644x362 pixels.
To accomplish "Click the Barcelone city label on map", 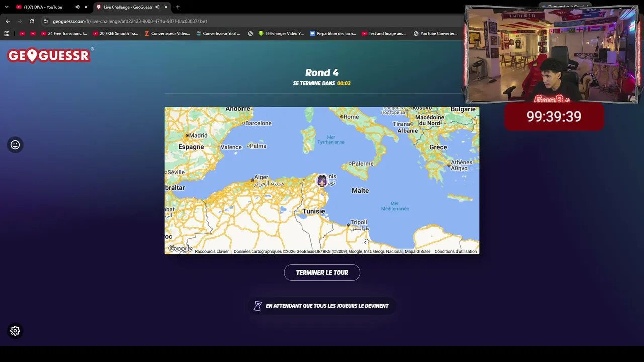I will pos(258,123).
